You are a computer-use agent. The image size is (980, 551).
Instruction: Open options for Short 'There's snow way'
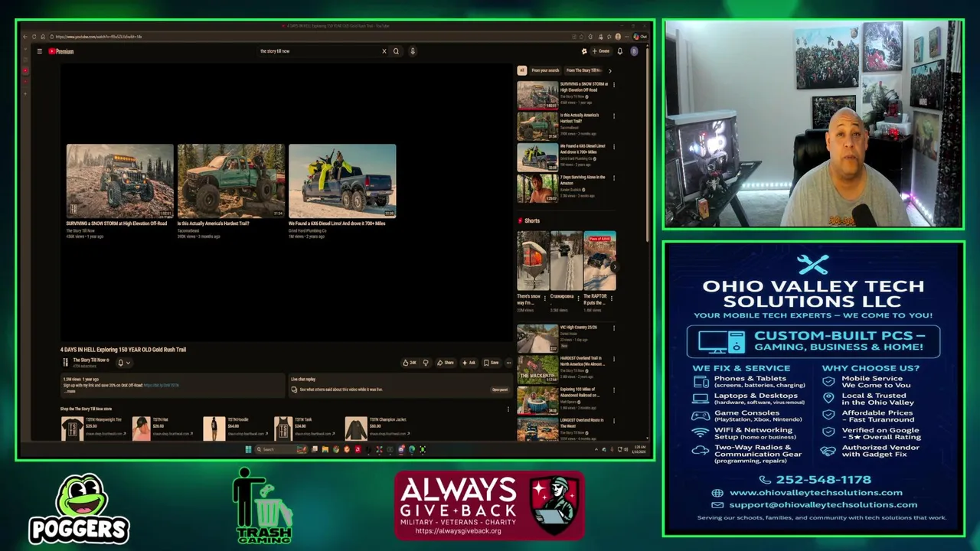(x=544, y=299)
